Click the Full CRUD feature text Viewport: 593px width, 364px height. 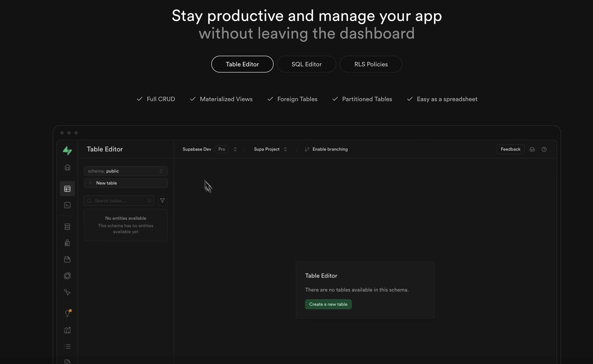click(x=161, y=99)
